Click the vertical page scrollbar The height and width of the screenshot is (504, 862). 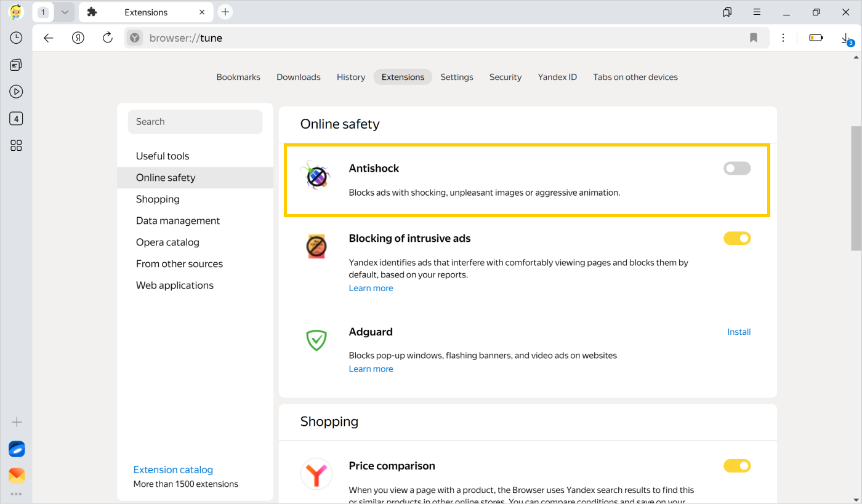point(856,188)
